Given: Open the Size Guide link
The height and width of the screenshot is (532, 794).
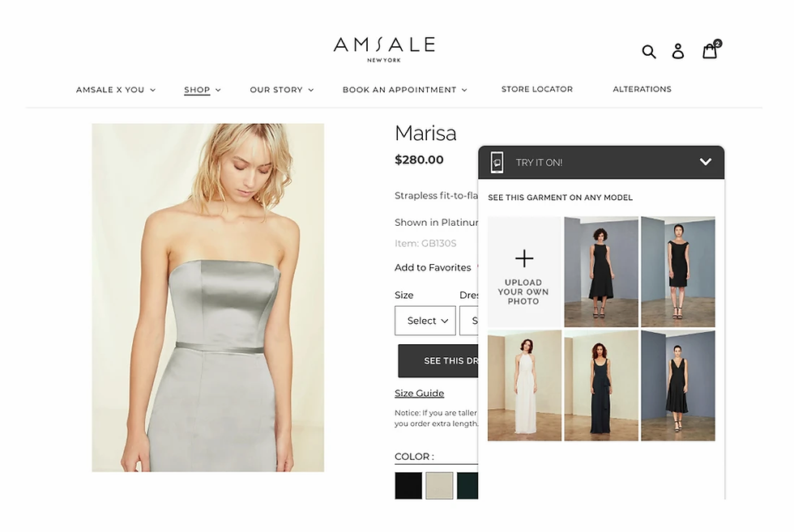Looking at the screenshot, I should 420,394.
